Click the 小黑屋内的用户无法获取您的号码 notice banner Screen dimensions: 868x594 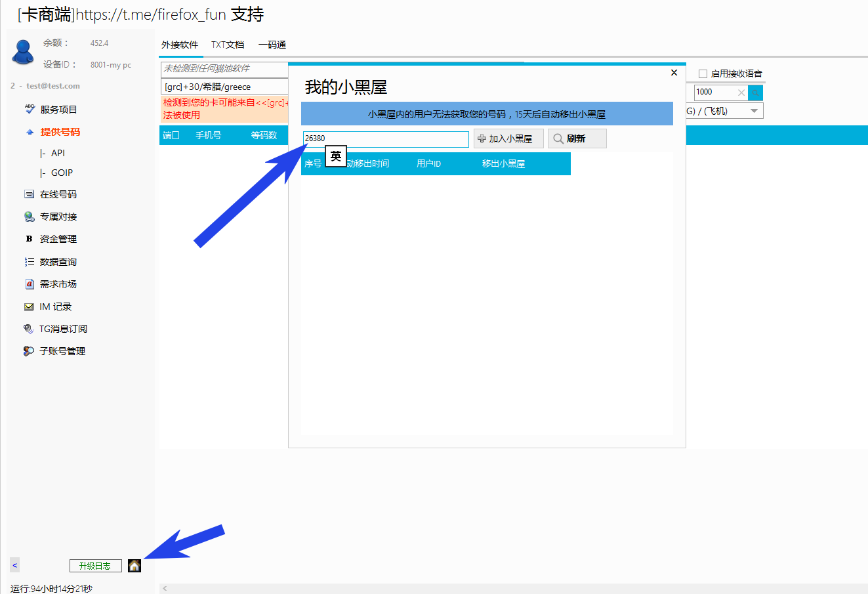487,114
